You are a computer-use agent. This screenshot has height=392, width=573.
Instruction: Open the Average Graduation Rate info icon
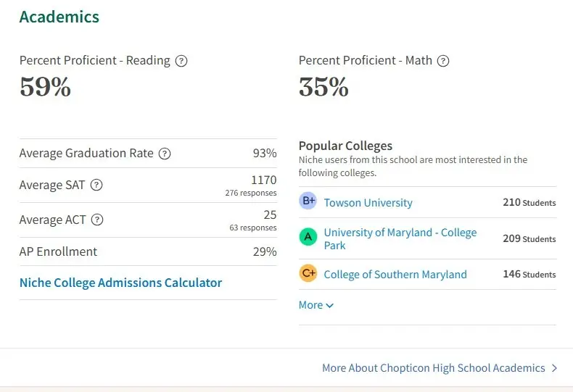tap(165, 154)
